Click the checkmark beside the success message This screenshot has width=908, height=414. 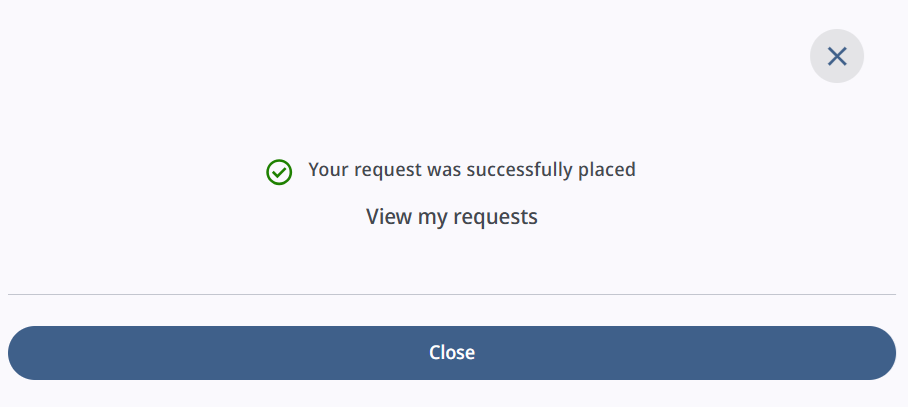click(x=279, y=172)
